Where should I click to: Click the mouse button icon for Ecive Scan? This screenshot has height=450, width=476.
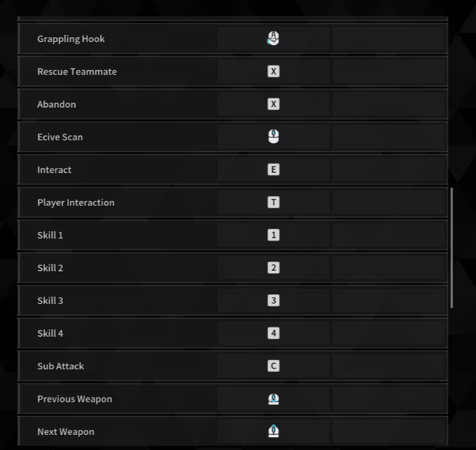(273, 137)
